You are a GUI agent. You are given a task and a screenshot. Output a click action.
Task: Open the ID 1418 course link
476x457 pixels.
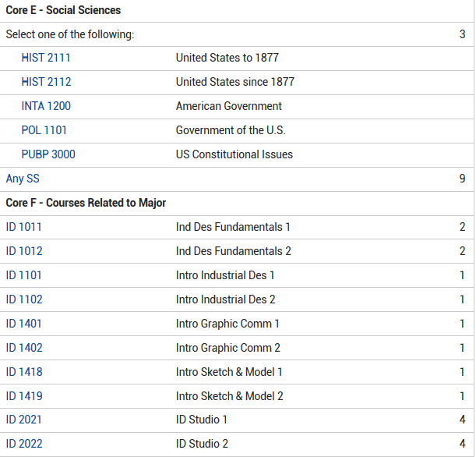24,372
